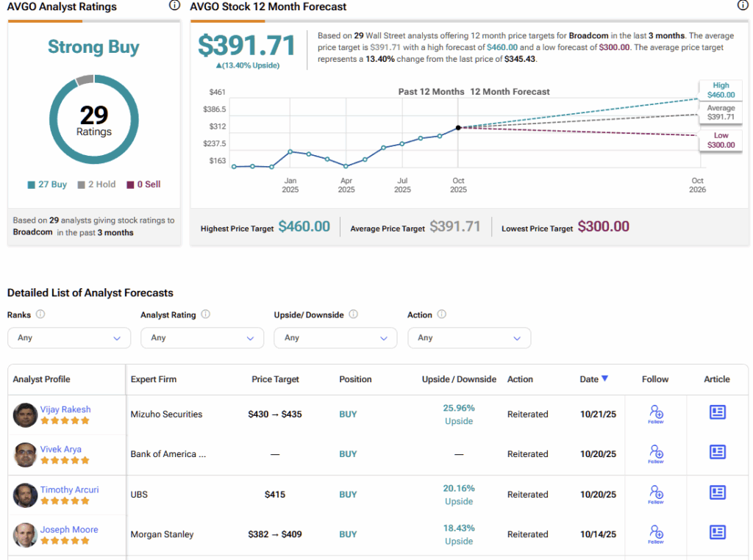Follow analyst Vijay Rakesh
Image resolution: width=753 pixels, height=560 pixels.
(x=656, y=414)
